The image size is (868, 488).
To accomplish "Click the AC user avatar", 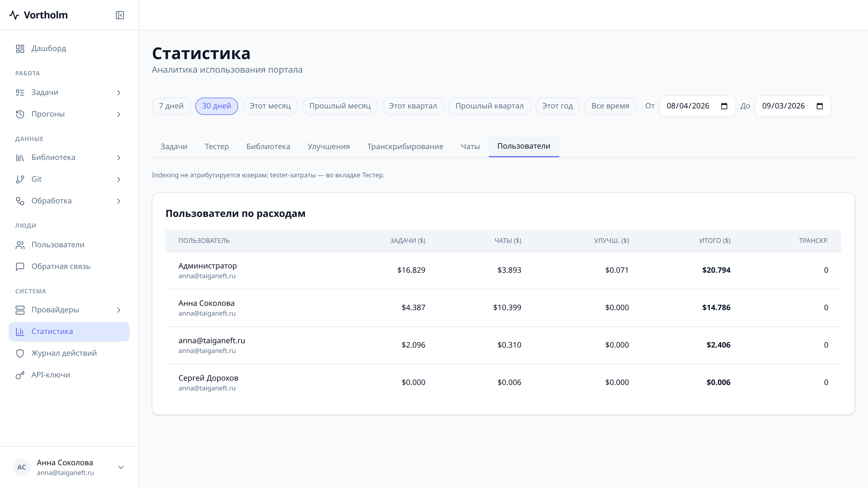I will (x=22, y=467).
